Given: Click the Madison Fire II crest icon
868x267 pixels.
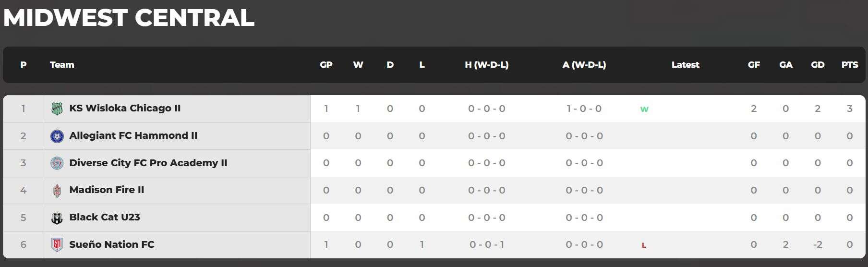Looking at the screenshot, I should (x=57, y=191).
